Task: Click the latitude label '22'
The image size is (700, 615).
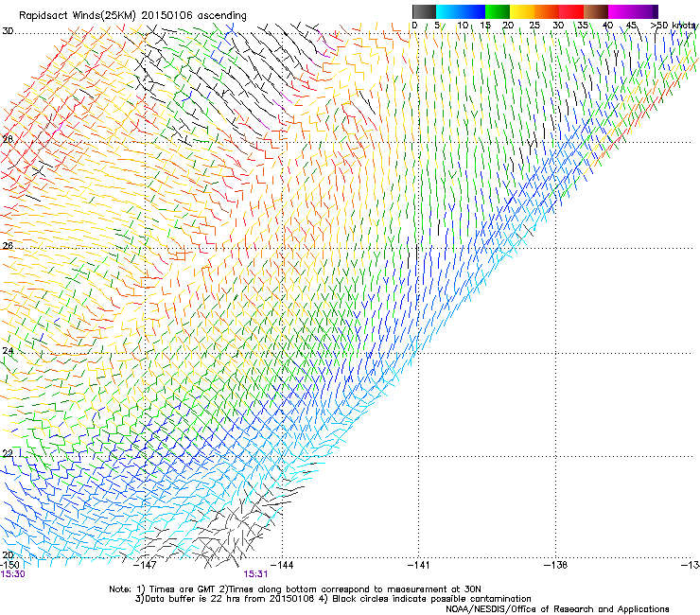Action: [x=8, y=453]
